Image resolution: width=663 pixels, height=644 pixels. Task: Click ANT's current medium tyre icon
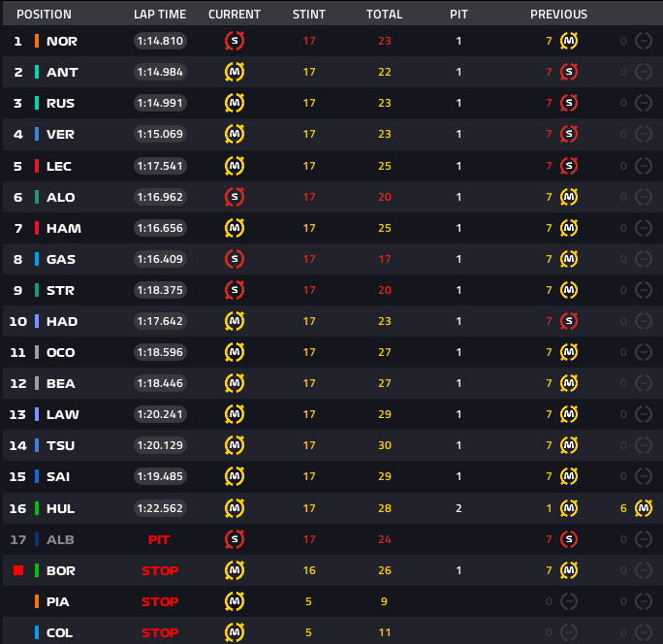pyautogui.click(x=234, y=72)
